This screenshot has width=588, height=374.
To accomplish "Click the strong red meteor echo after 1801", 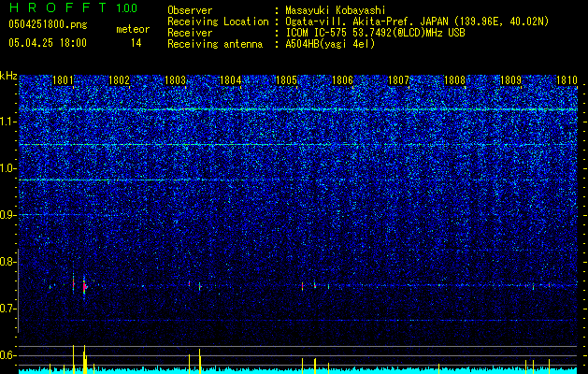I will [84, 287].
